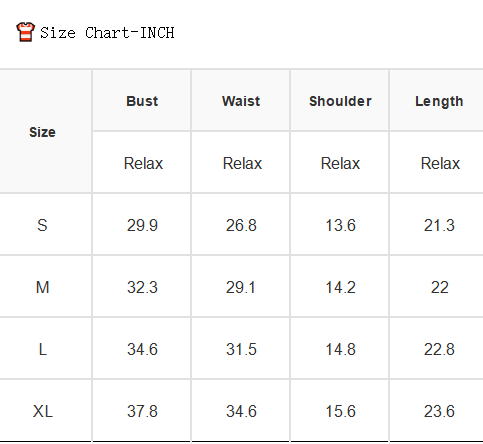This screenshot has width=483, height=444.
Task: Select the M size row label
Action: tap(43, 287)
